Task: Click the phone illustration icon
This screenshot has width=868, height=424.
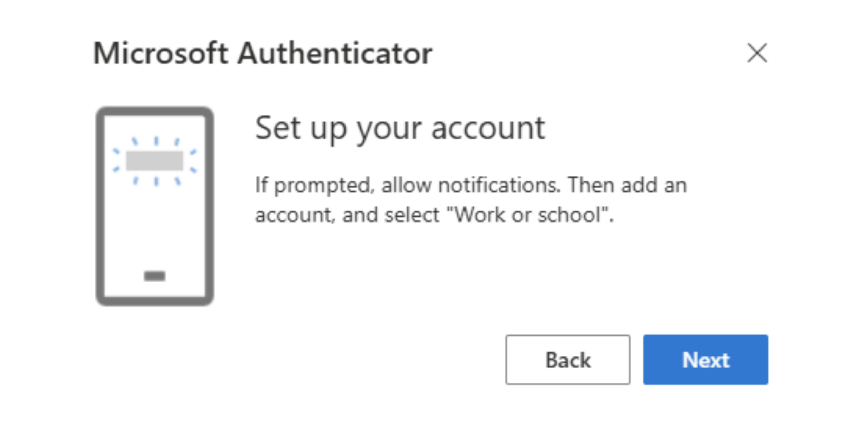Action: pos(155,206)
